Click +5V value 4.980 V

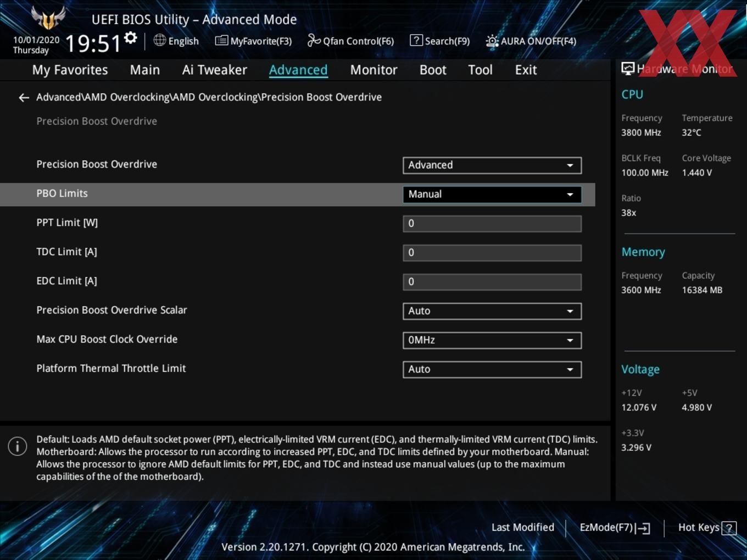(696, 407)
